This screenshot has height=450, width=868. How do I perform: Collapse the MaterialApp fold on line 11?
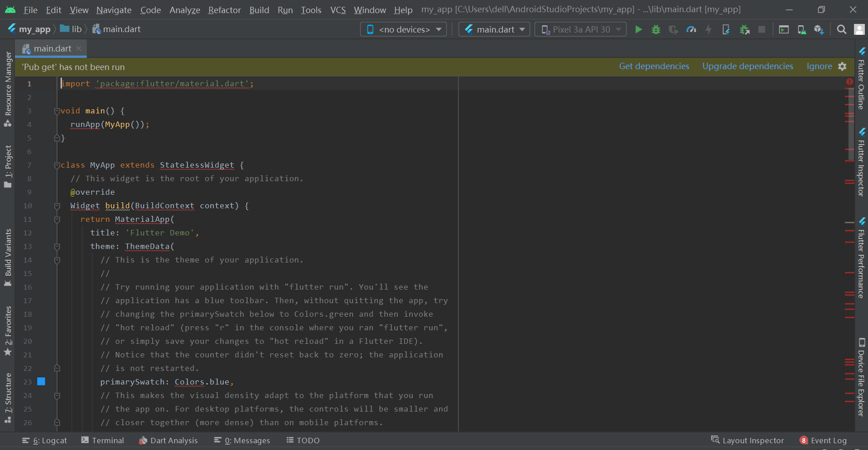coord(57,219)
